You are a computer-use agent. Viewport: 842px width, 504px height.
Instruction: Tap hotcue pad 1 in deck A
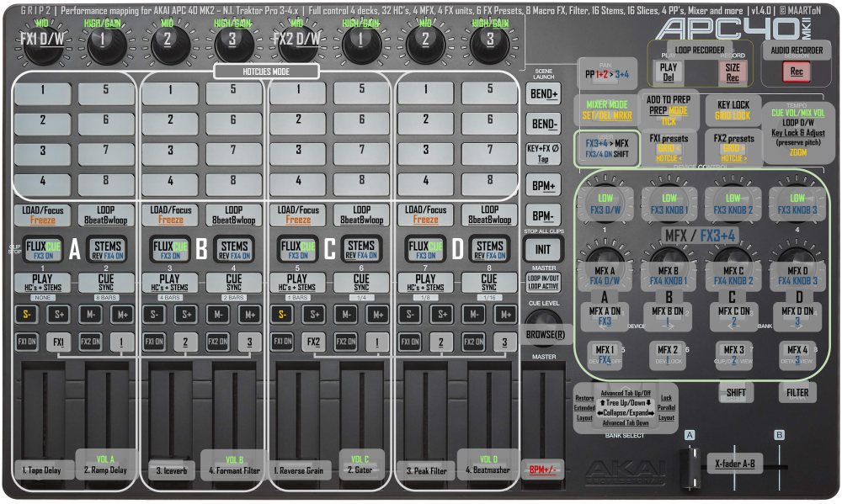(x=42, y=93)
